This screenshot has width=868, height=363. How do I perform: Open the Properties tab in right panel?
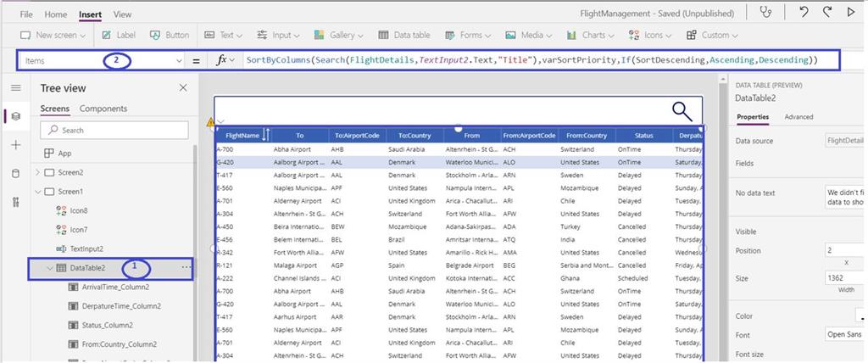753,117
